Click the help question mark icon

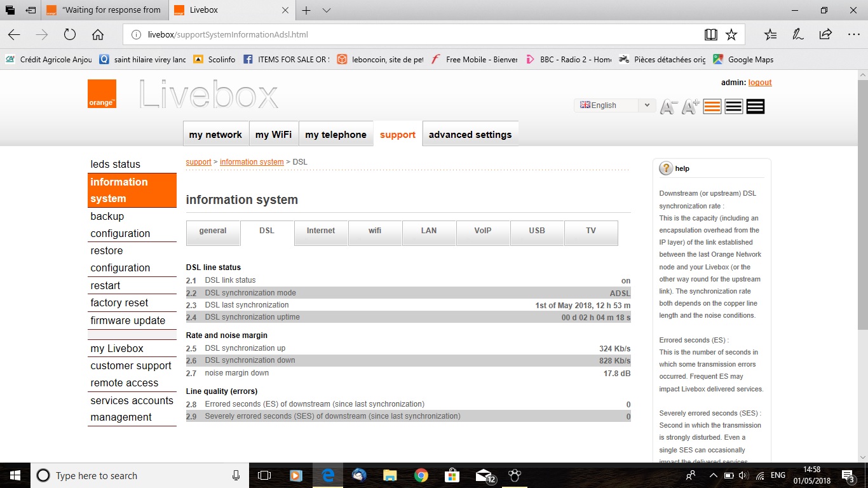pos(666,168)
